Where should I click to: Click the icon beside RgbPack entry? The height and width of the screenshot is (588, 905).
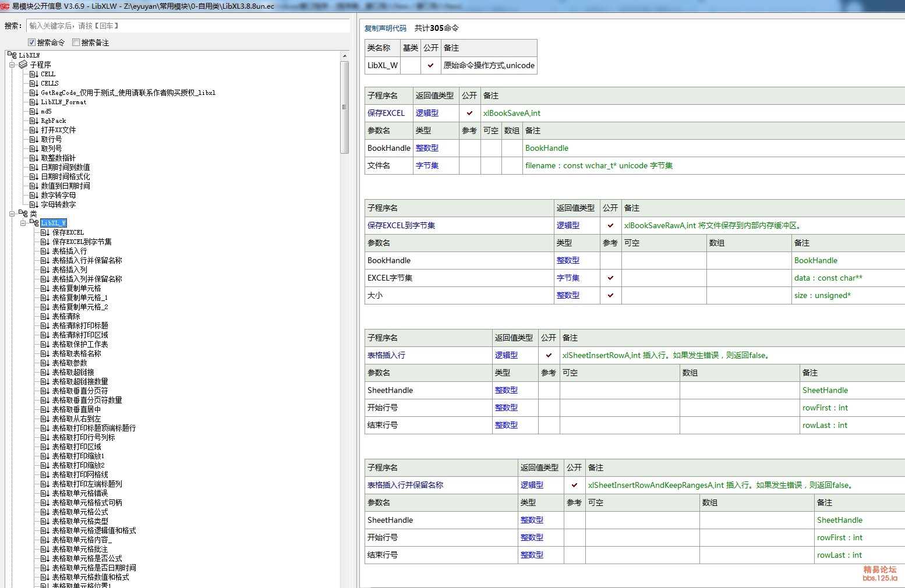tap(34, 121)
